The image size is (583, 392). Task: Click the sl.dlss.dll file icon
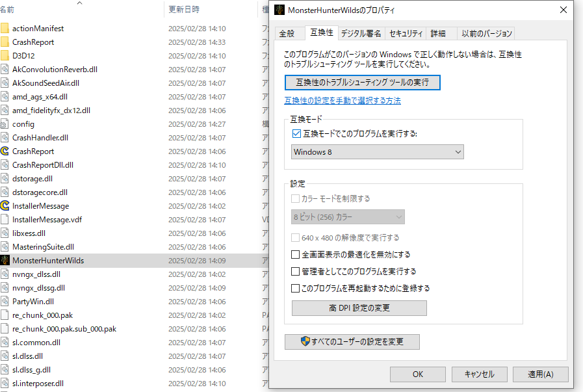click(5, 356)
